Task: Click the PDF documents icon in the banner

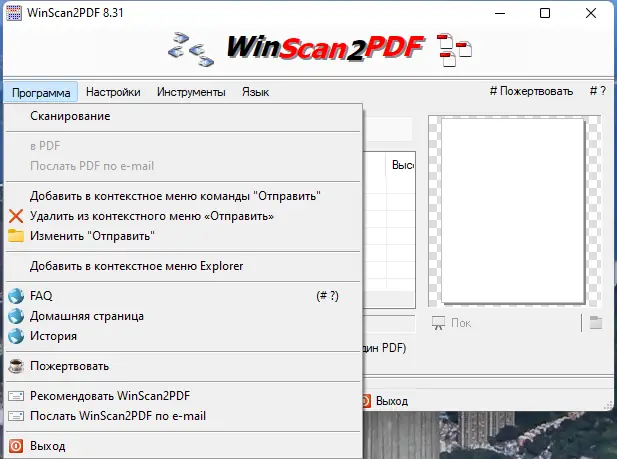Action: [454, 50]
